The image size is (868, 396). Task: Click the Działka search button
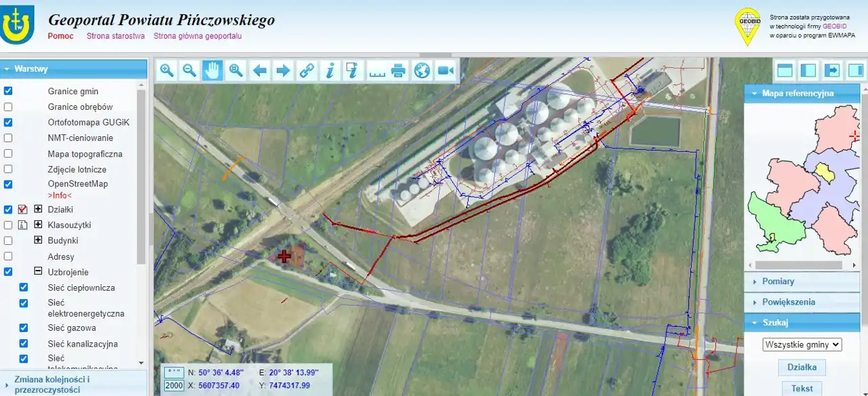pos(802,368)
